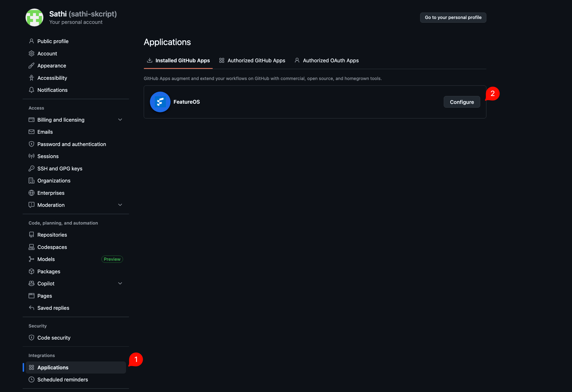
Task: Switch to Authorized GitHub Apps tab
Action: pos(252,61)
